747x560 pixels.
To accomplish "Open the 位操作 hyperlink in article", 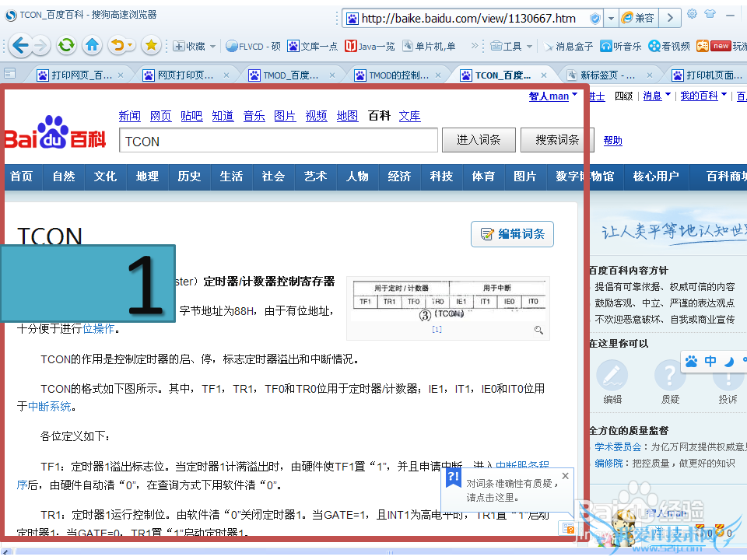I will click(x=98, y=329).
